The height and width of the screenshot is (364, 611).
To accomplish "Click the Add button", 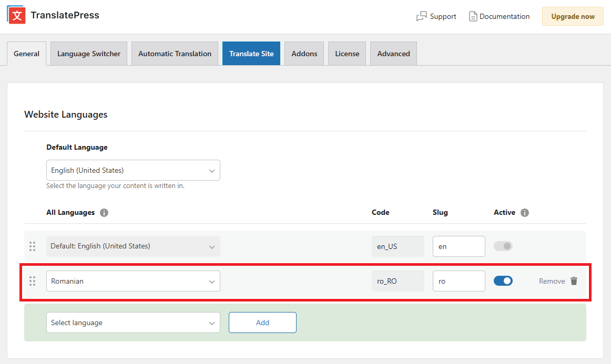I will [x=262, y=322].
